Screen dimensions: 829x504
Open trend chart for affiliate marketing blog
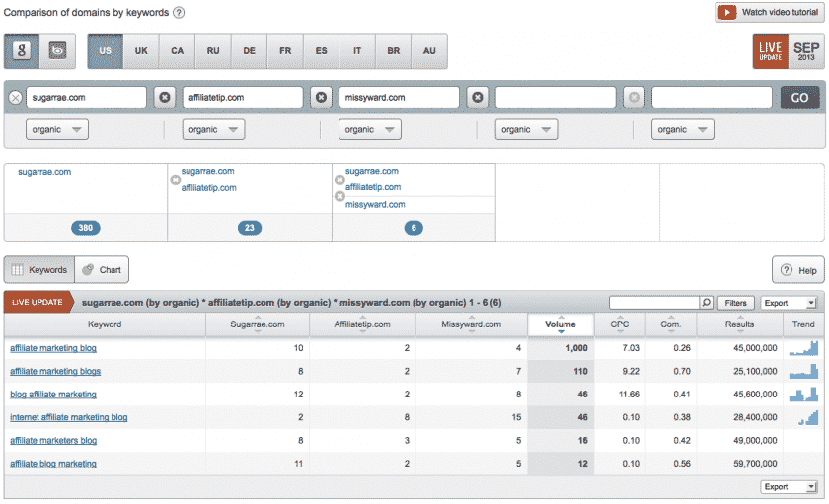[803, 348]
